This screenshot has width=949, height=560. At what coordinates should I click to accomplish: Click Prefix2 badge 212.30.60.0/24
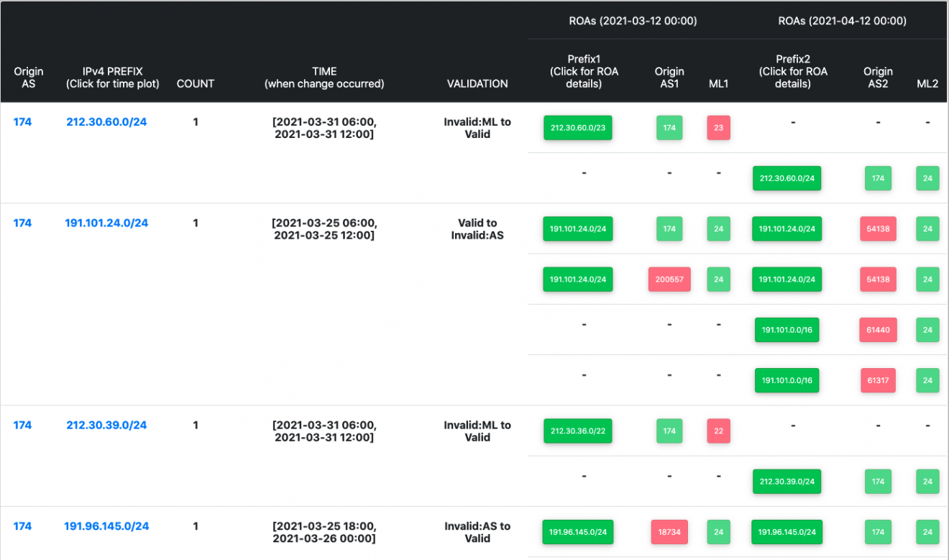787,178
